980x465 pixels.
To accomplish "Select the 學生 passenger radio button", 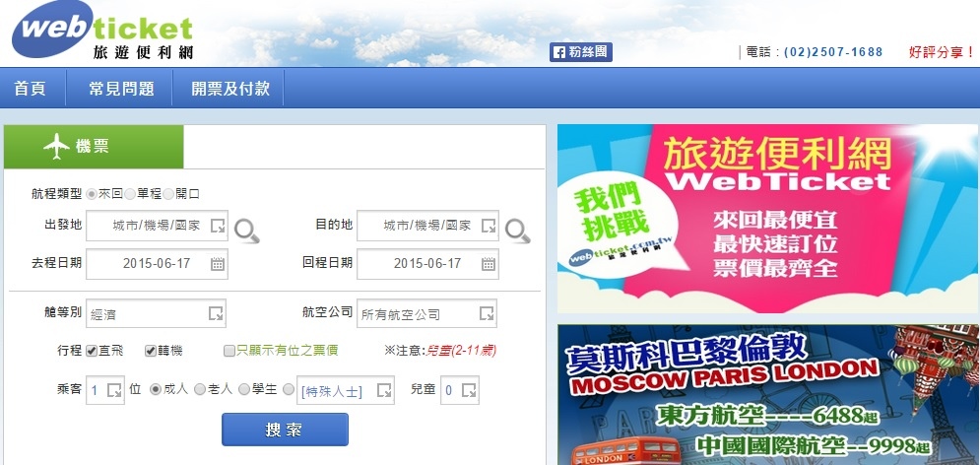I will click(243, 389).
